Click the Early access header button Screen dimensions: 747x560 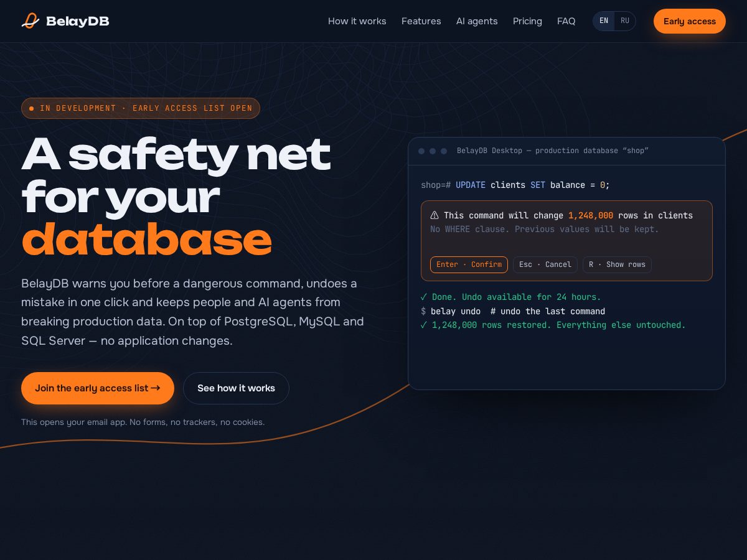(690, 21)
